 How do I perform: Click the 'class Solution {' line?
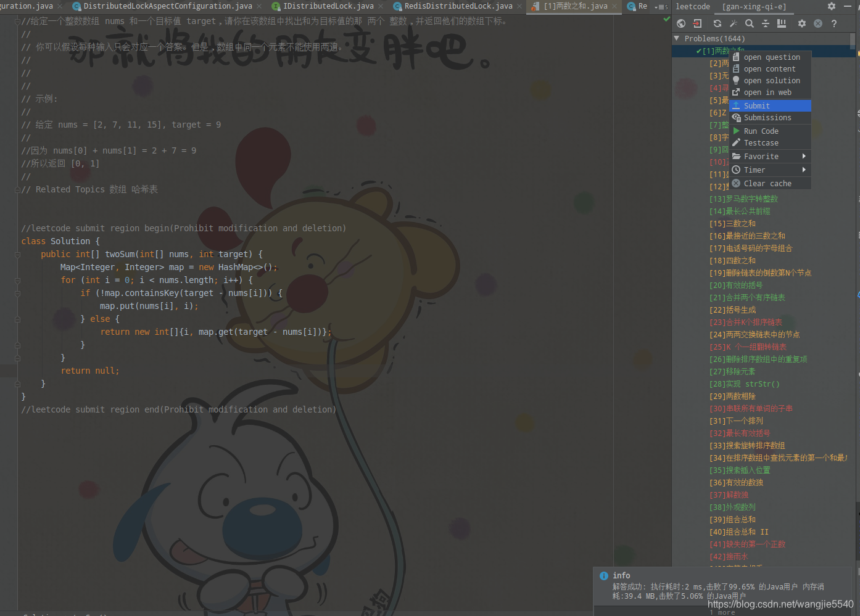(60, 241)
